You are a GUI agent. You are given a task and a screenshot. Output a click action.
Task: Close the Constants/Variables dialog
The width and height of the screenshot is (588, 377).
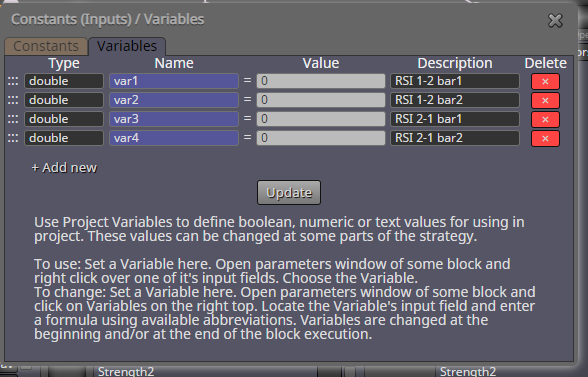pos(555,21)
